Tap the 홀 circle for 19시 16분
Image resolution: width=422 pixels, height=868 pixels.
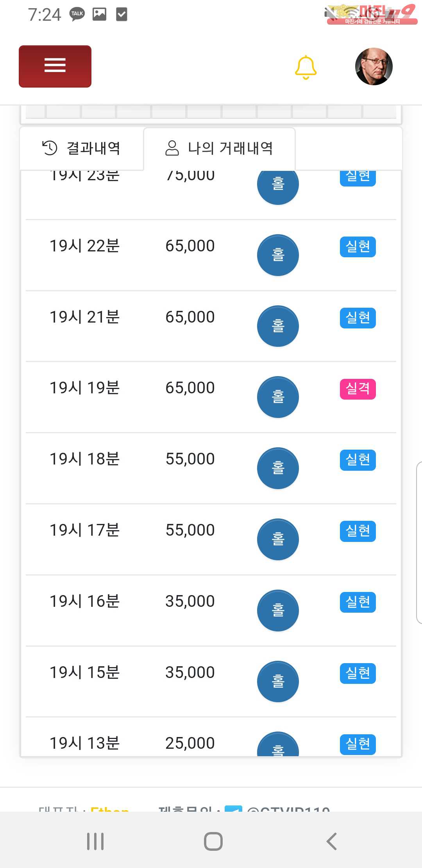278,610
